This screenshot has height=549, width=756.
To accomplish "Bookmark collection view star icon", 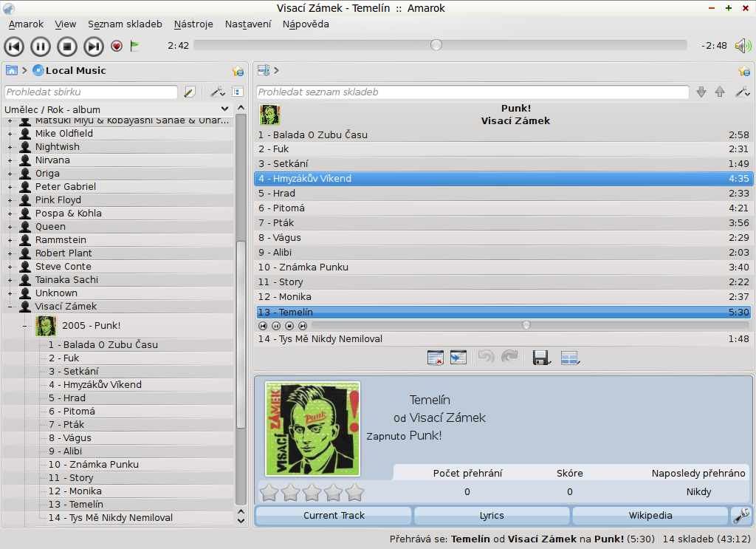I will tap(238, 71).
